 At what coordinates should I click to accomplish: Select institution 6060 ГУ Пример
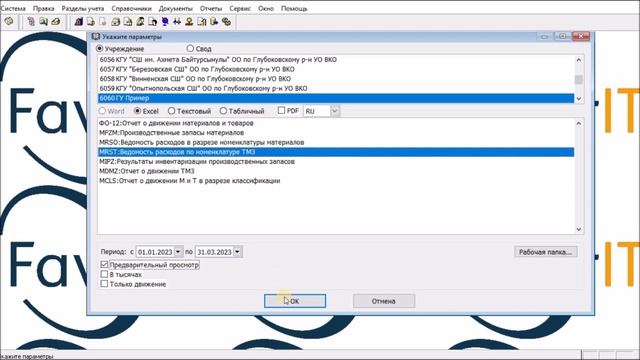(336, 98)
